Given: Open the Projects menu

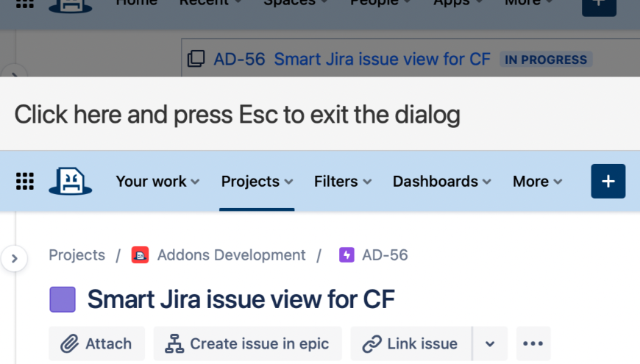Looking at the screenshot, I should [257, 181].
